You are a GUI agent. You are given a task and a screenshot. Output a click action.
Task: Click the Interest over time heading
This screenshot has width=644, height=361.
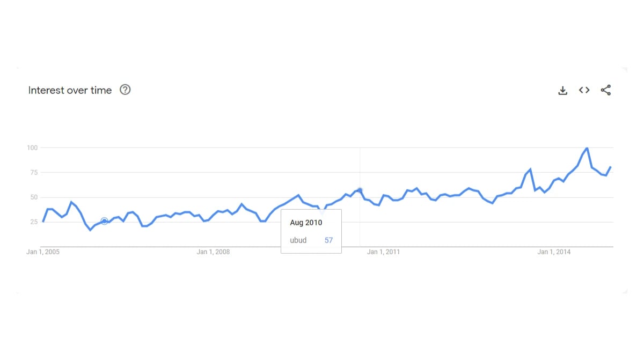tap(70, 90)
